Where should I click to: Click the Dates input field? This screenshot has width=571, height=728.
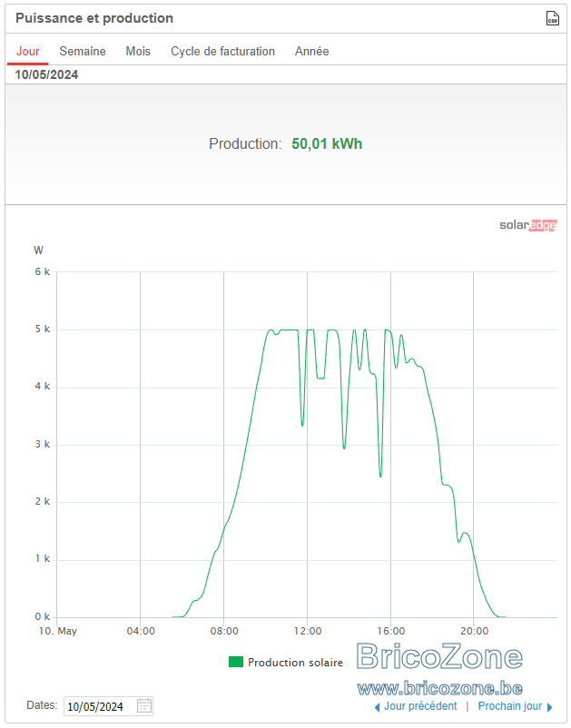point(108,706)
